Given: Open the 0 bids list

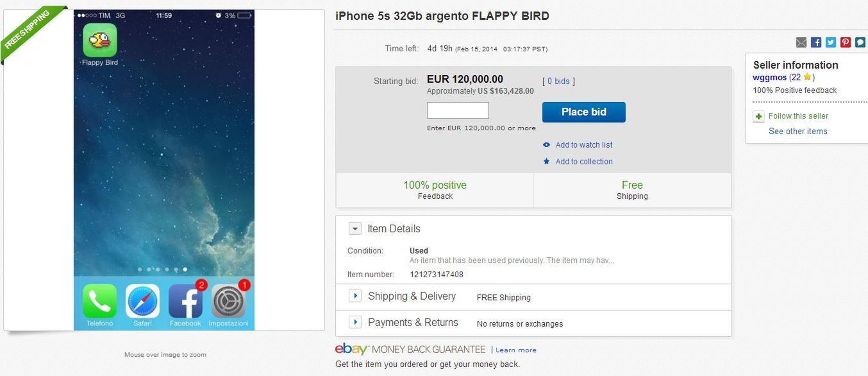Looking at the screenshot, I should [x=557, y=81].
